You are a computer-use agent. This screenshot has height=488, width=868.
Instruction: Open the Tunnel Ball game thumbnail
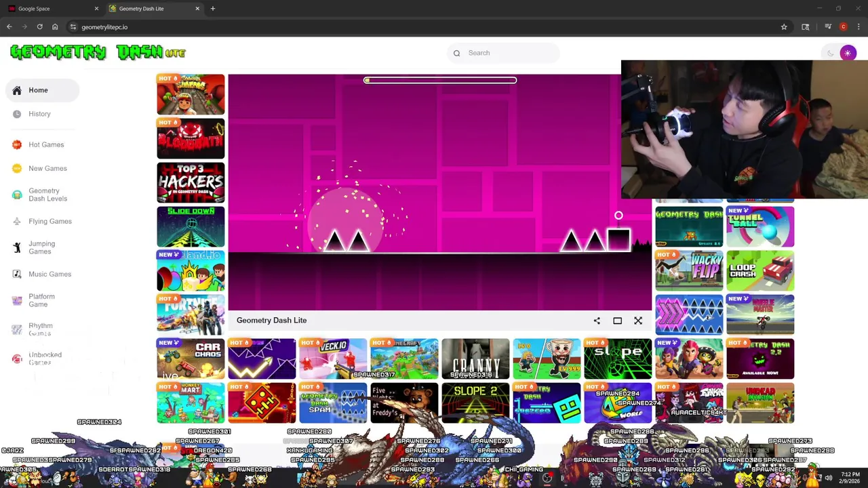760,226
